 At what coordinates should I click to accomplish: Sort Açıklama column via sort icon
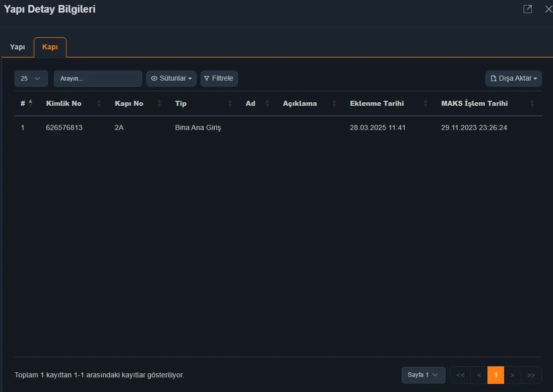(334, 103)
